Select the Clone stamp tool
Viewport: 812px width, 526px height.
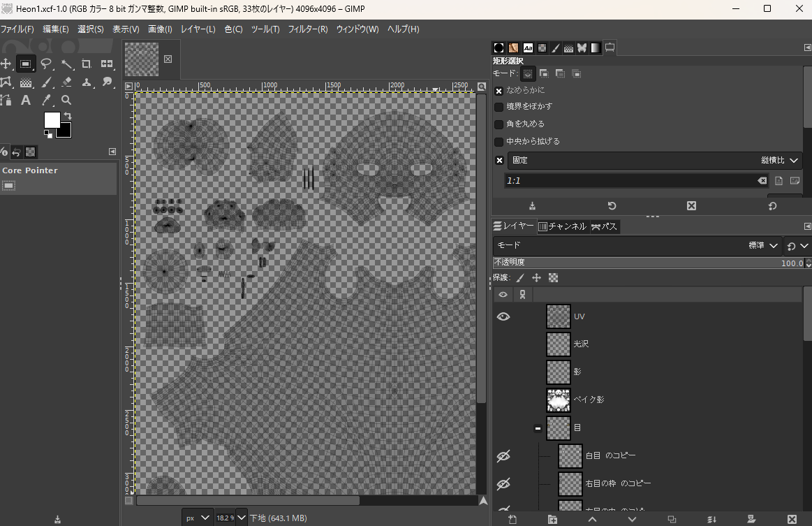tap(87, 82)
